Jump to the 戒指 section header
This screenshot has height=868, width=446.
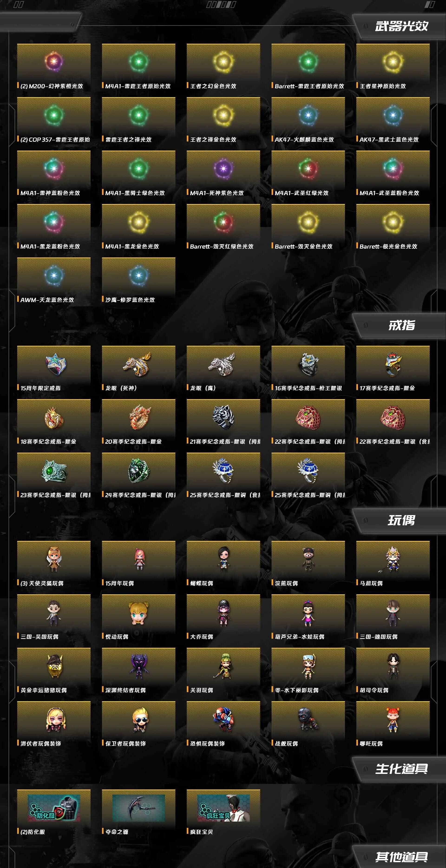401,325
